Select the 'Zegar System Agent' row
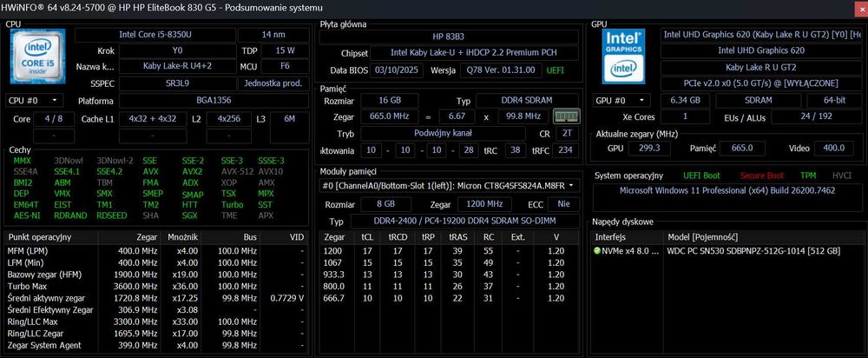 [x=156, y=345]
